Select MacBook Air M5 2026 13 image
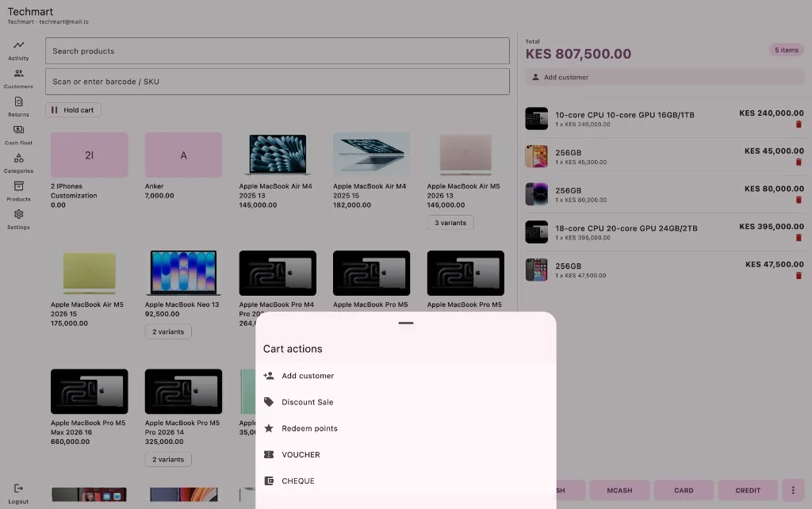This screenshot has height=509, width=812. pos(465,155)
